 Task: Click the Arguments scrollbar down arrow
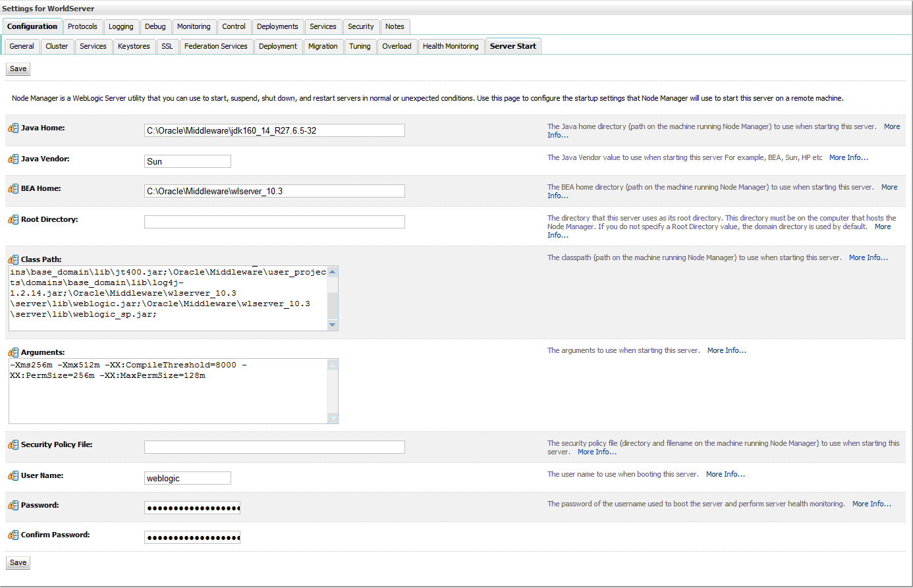[x=333, y=417]
